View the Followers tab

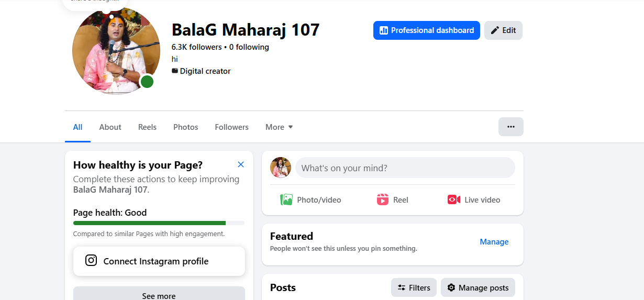click(x=231, y=127)
